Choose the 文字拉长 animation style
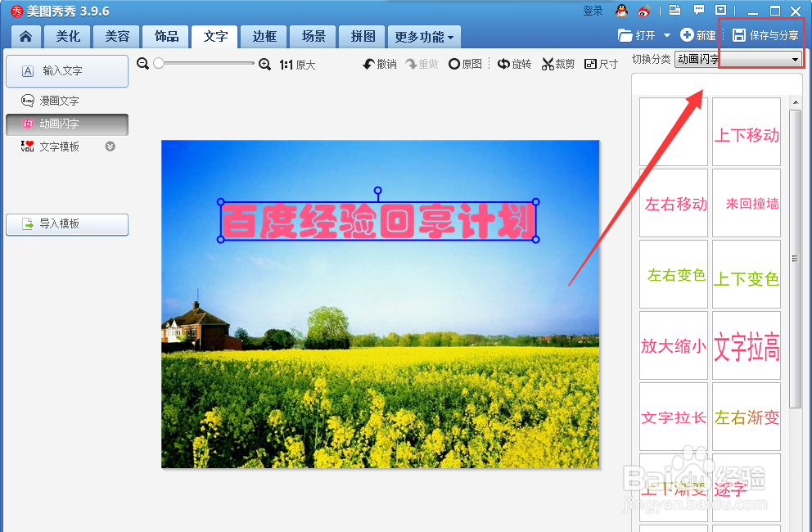This screenshot has width=812, height=532. pos(674,417)
